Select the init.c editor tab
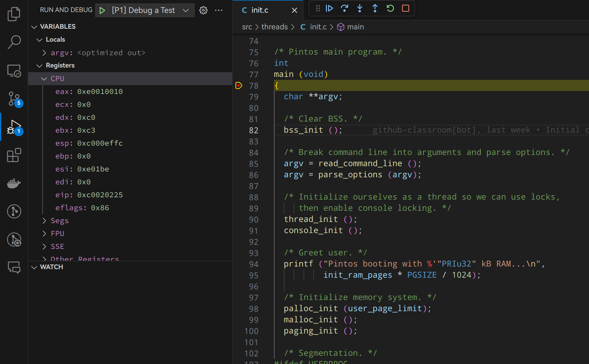589x364 pixels. click(x=268, y=10)
